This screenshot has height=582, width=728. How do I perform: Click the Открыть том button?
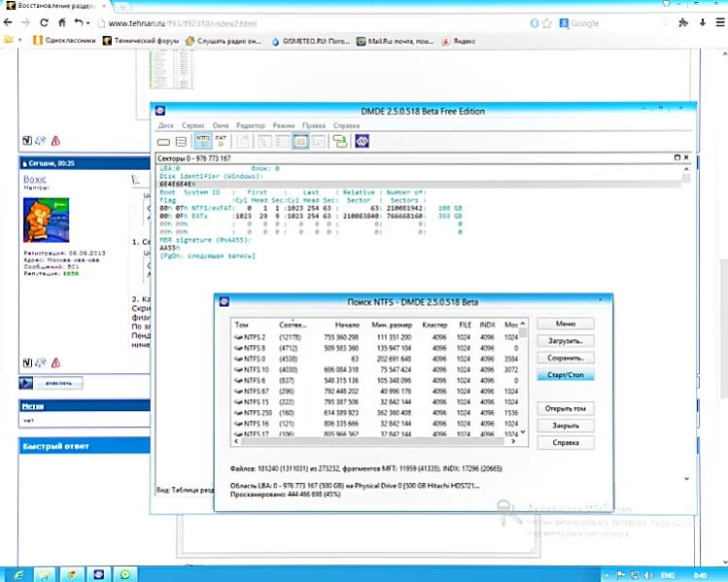[565, 408]
